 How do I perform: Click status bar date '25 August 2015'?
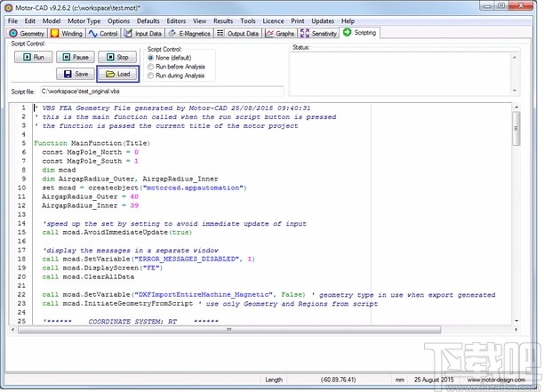click(434, 380)
